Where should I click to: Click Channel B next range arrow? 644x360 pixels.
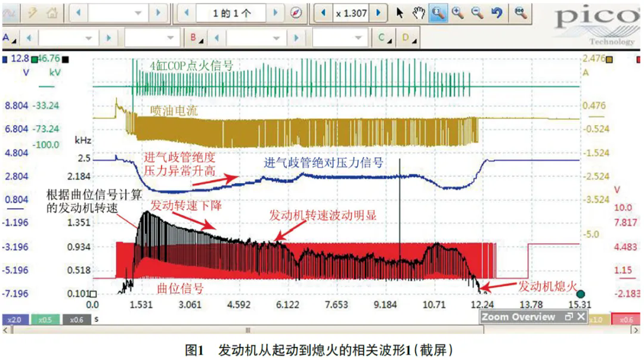(x=296, y=38)
